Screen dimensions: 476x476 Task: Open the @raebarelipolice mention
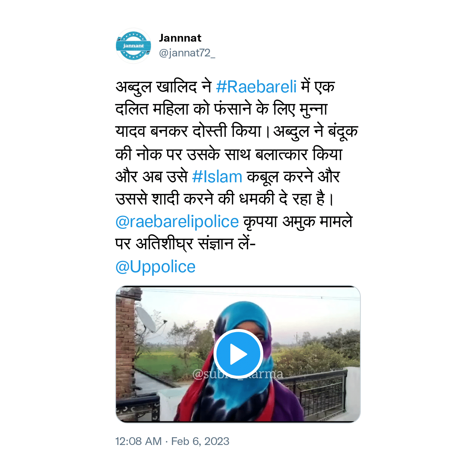pyautogui.click(x=177, y=222)
